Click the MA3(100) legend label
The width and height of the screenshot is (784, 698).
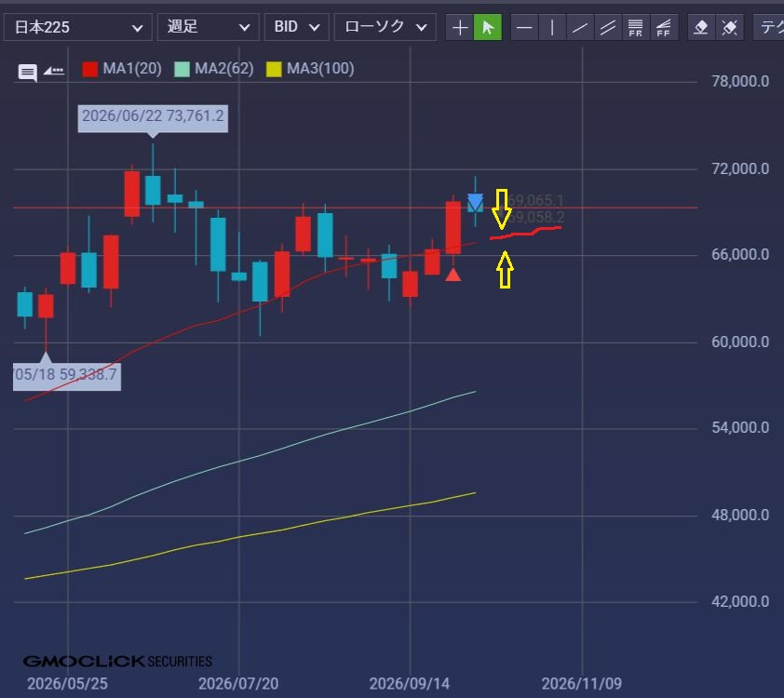pos(320,69)
